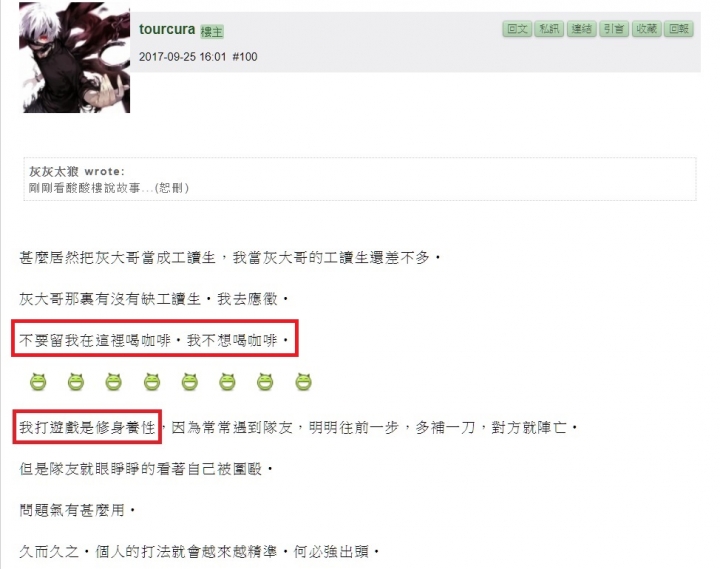
Task: Click the closing line 久而久之 paragraph
Action: [x=200, y=551]
